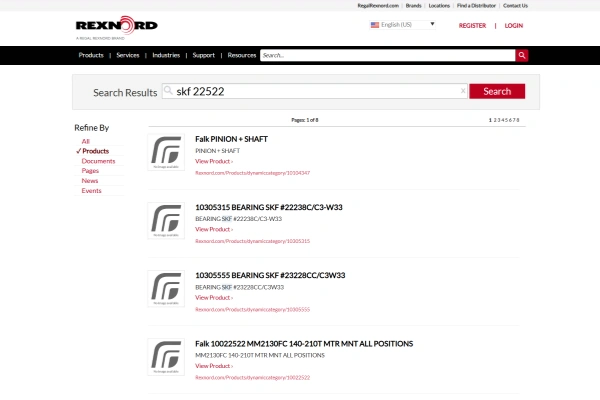Click thumbnail for Falk PINION + SHAFT

tap(166, 152)
